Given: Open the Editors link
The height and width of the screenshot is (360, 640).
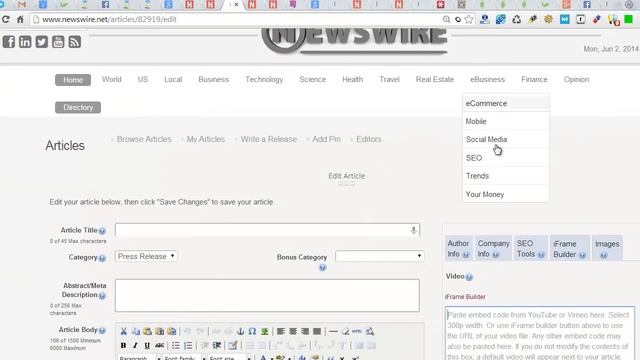Looking at the screenshot, I should [x=369, y=139].
